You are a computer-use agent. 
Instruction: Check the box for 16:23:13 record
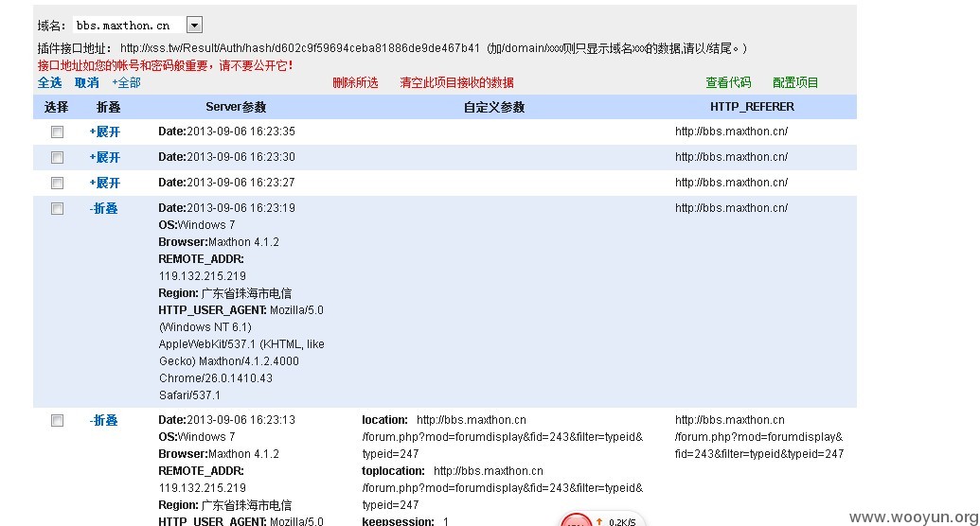tap(58, 421)
